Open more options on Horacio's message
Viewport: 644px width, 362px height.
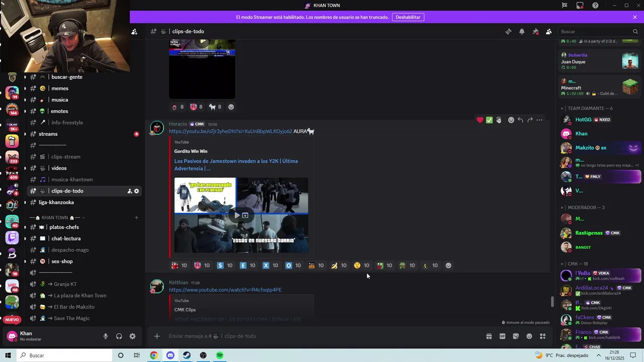point(539,120)
